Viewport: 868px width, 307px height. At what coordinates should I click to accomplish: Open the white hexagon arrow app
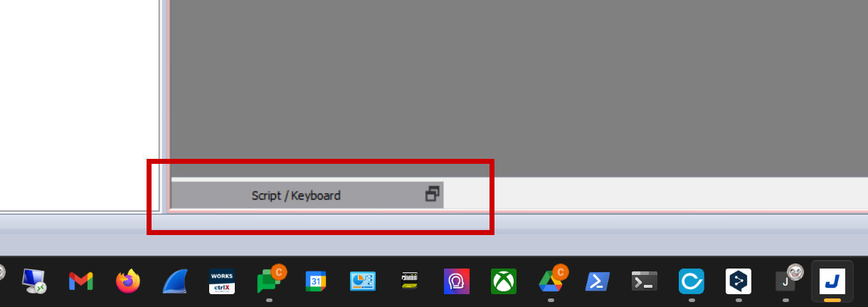[739, 281]
